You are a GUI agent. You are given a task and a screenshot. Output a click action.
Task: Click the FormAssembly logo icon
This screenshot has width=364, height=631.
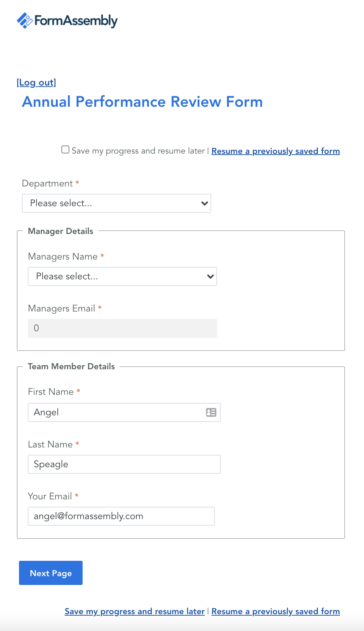pos(24,20)
